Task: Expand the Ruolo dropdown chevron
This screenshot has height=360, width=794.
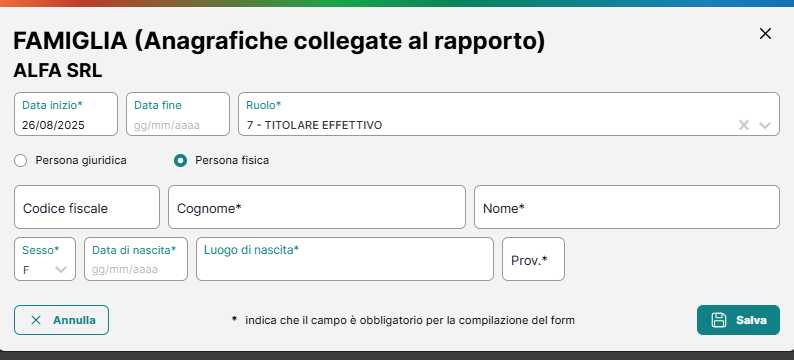Action: tap(765, 125)
